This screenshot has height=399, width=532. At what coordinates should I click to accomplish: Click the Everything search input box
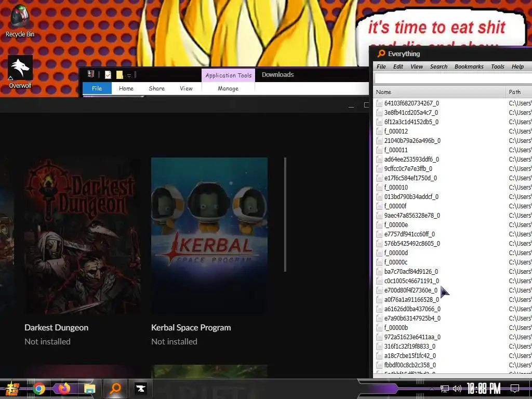[453, 79]
